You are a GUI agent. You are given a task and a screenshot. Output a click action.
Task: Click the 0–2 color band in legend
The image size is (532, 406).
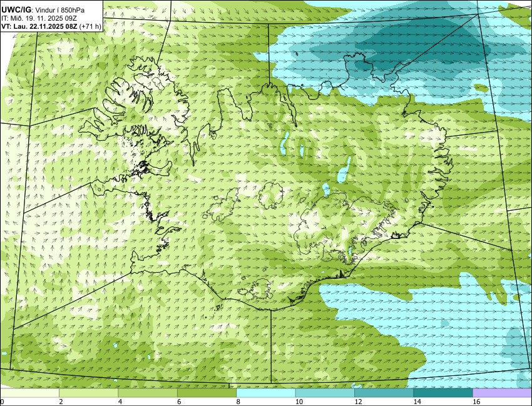click(x=30, y=393)
